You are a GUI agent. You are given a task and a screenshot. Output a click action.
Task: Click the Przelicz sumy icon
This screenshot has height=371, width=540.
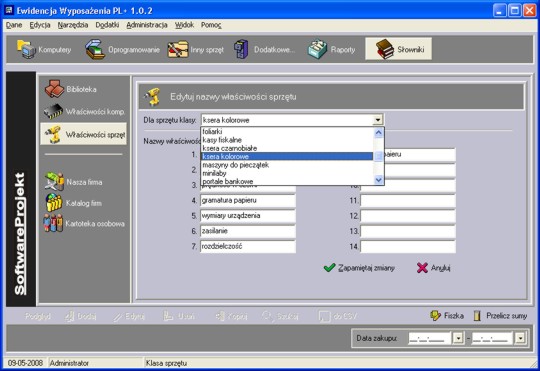tap(477, 316)
